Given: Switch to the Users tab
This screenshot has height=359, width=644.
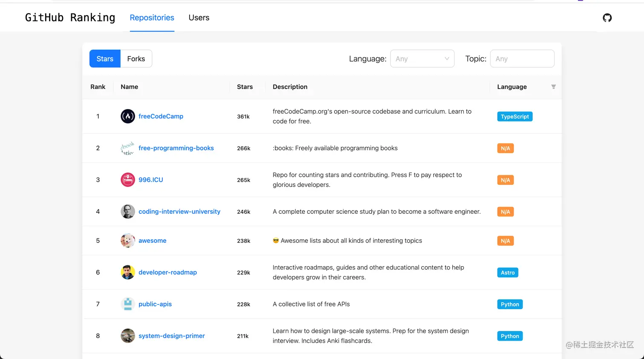Looking at the screenshot, I should tap(199, 18).
